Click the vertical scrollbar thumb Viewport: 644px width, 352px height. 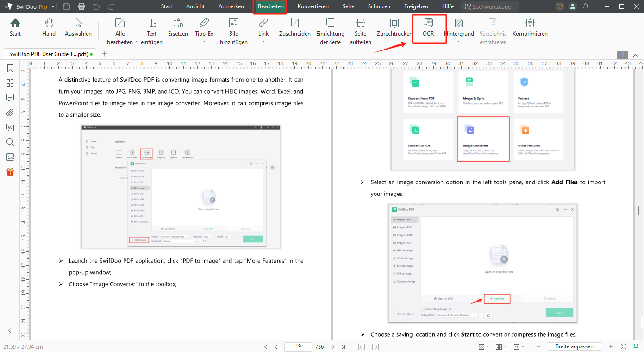coord(639,211)
